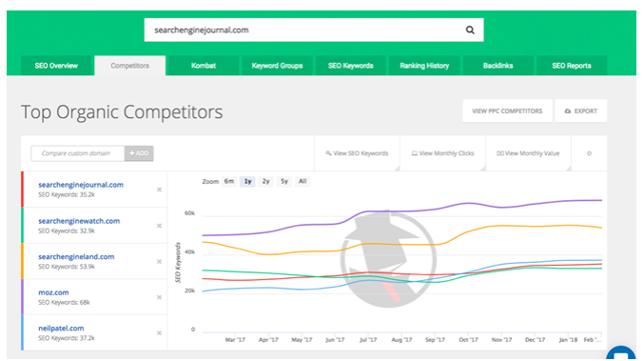The width and height of the screenshot is (644, 361).
Task: Switch chart to View Monthly Value
Action: (x=528, y=153)
